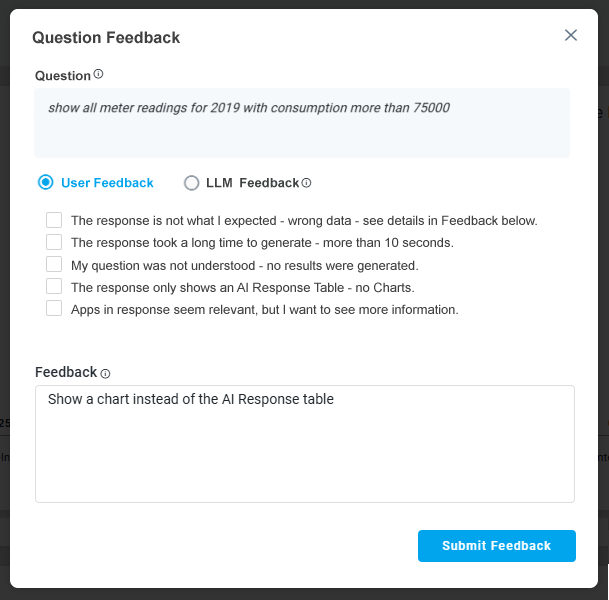Image resolution: width=609 pixels, height=600 pixels.
Task: Click the question text box about meter readings
Action: tap(301, 122)
